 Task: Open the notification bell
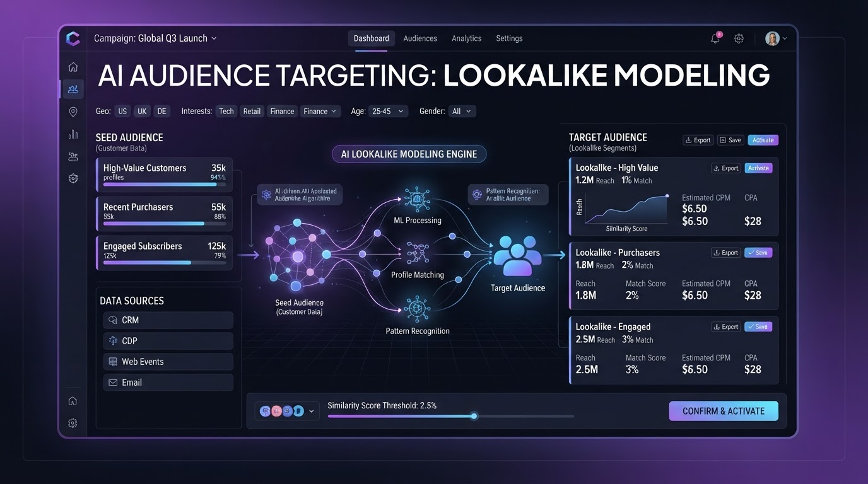715,38
